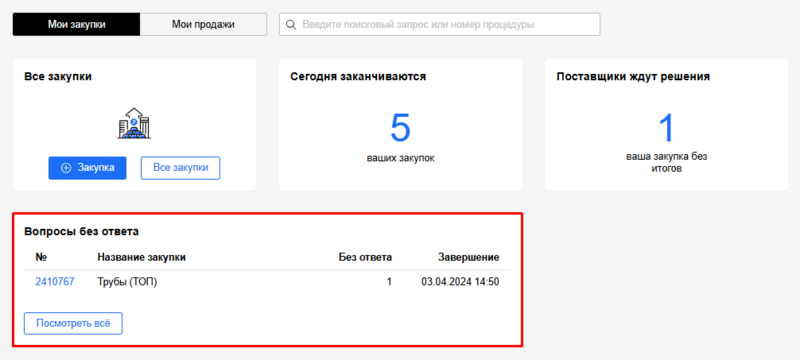Screen dimensions: 800x360
Task: Click the ваша закупка без итогов caption
Action: coord(666,162)
